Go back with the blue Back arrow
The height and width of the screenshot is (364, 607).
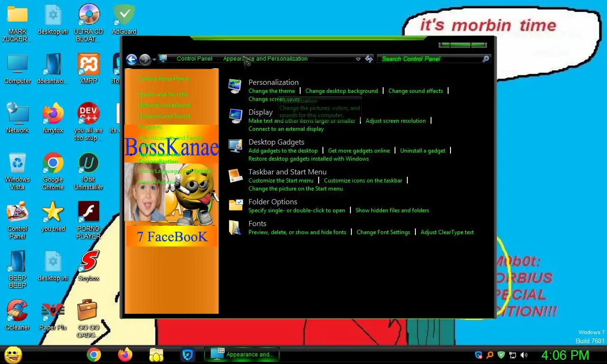coord(131,59)
